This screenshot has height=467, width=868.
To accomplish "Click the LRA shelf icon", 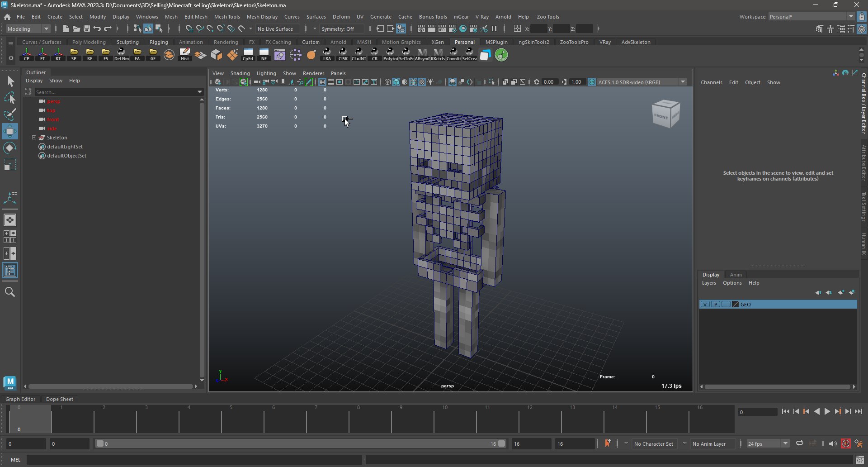I will point(327,55).
